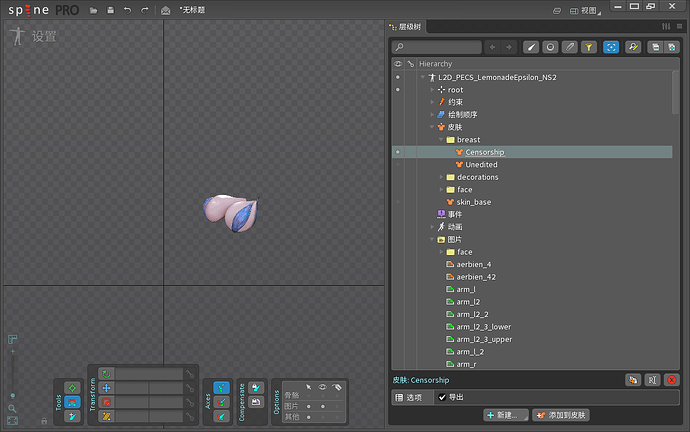Undo the last action

click(127, 10)
